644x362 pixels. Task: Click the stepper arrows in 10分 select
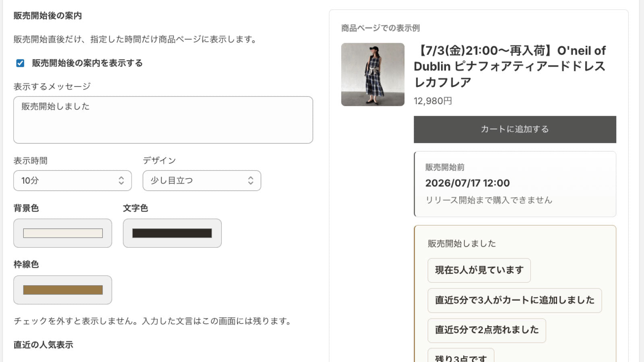(x=121, y=181)
